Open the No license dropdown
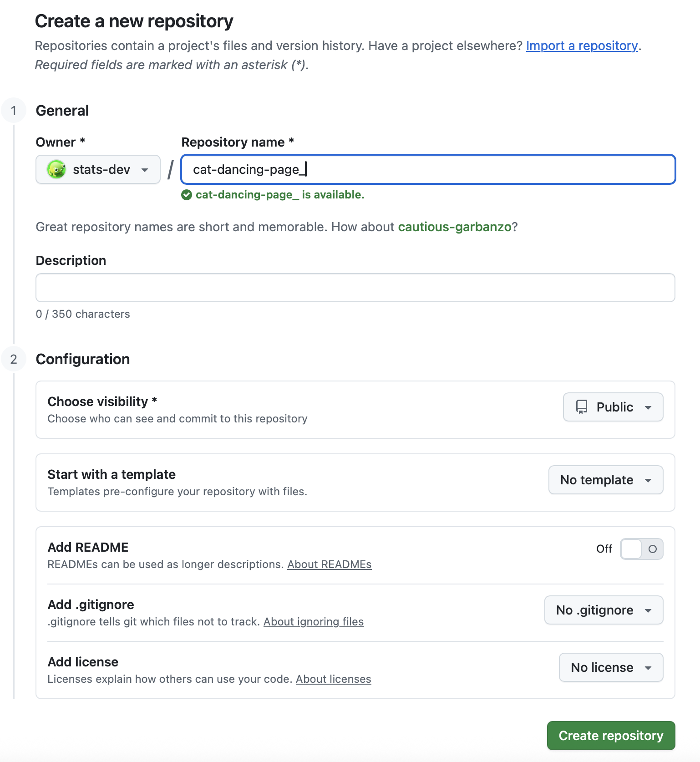 click(x=611, y=667)
